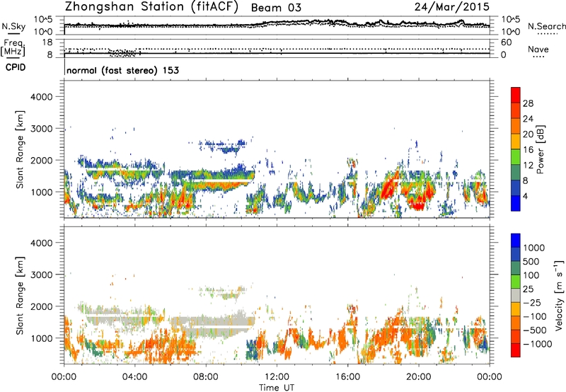Click the solid line sample under 'N.Sky'
The width and height of the screenshot is (566, 392).
pos(13,34)
